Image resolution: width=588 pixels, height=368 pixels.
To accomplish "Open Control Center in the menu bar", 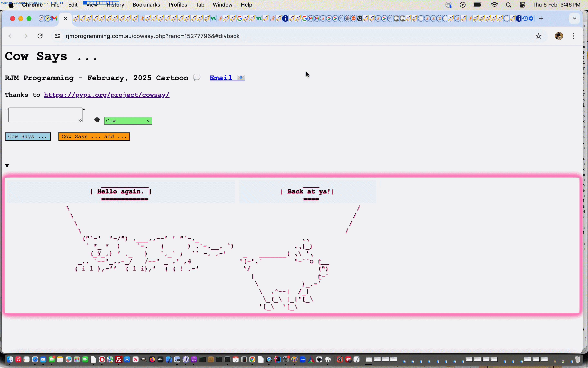I will tap(522, 5).
